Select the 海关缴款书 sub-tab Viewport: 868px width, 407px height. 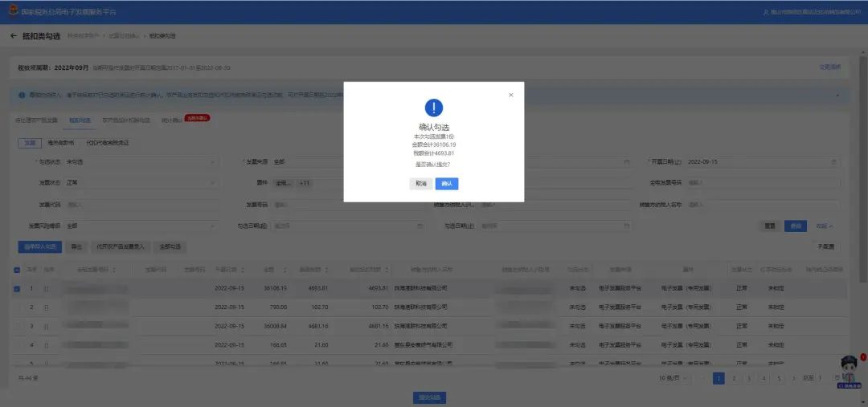(x=61, y=143)
